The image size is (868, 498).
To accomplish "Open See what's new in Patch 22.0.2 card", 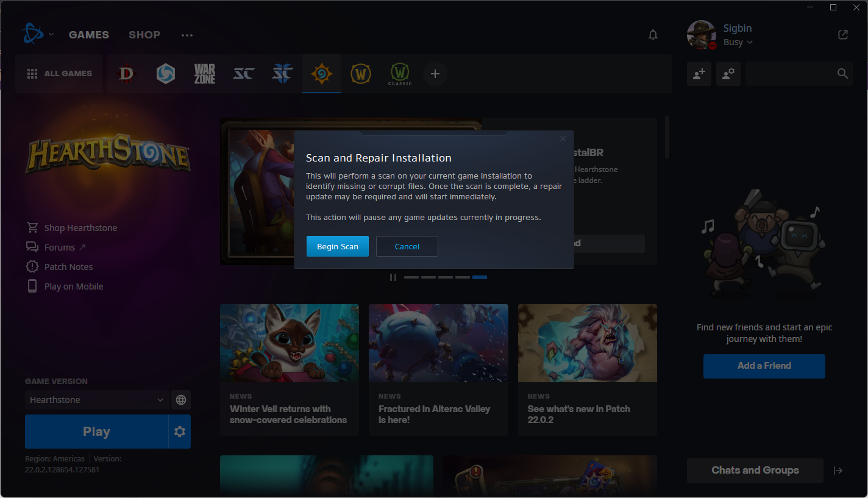I will pos(588,370).
